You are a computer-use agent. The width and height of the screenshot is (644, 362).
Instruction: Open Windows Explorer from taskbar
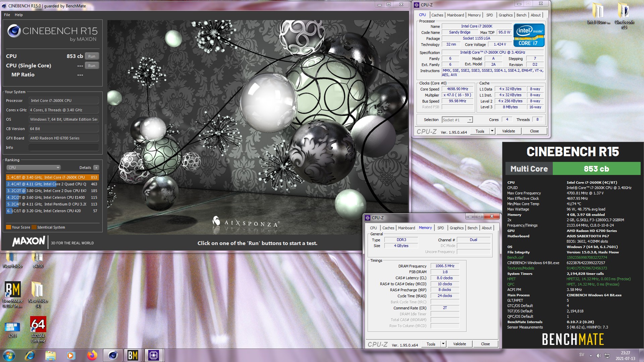[50, 355]
